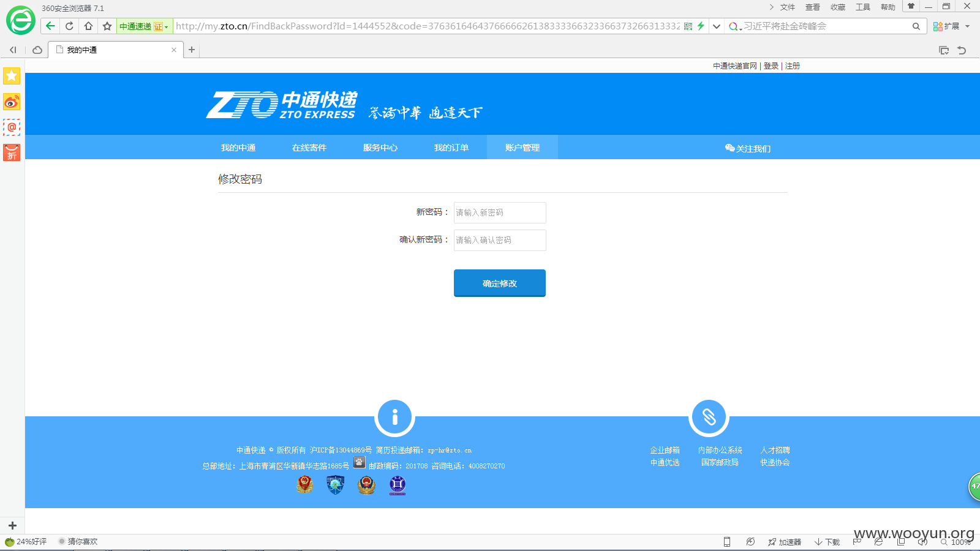Screen dimensions: 980x551
Task: Open the 账户管理 navigation item
Action: [522, 148]
